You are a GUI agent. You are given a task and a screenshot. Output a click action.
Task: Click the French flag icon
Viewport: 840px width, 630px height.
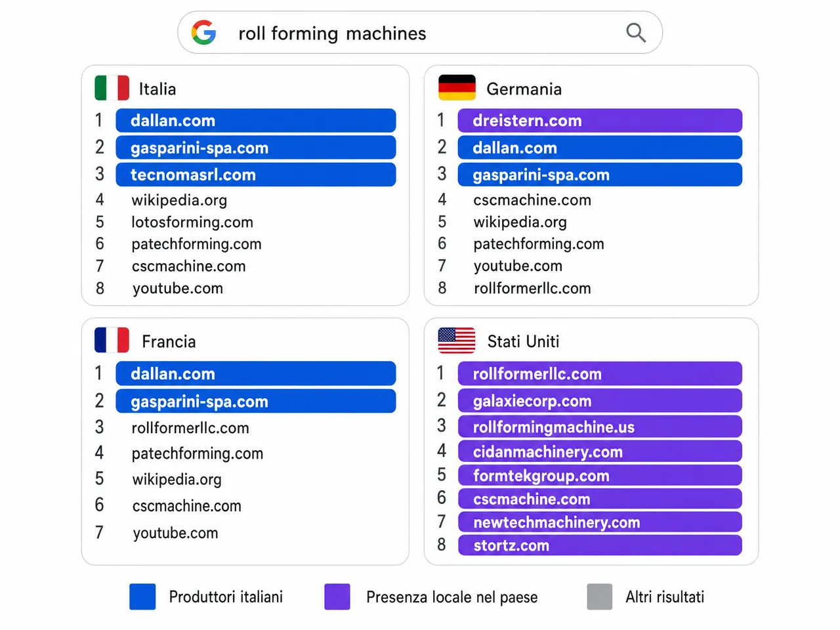click(x=112, y=341)
